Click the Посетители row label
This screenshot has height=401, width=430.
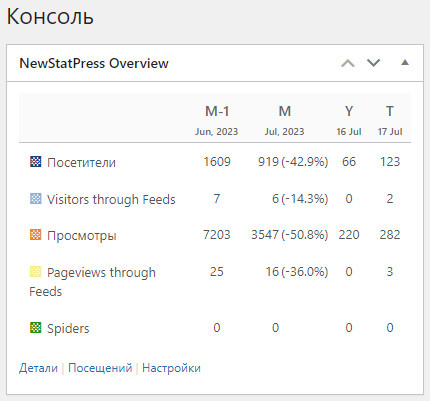click(81, 163)
